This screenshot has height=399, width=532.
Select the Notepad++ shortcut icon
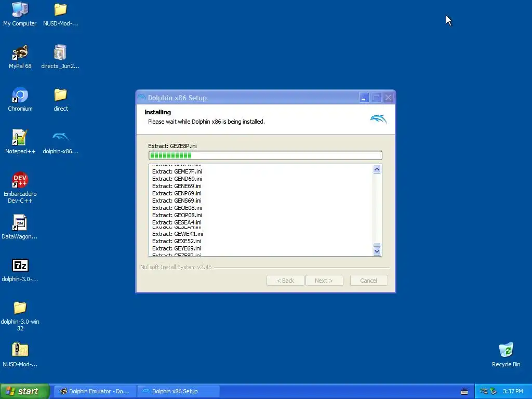20,137
